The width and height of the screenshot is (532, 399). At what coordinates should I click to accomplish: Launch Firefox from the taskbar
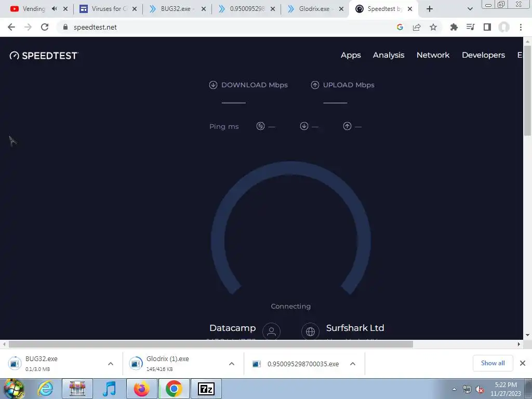(141, 389)
